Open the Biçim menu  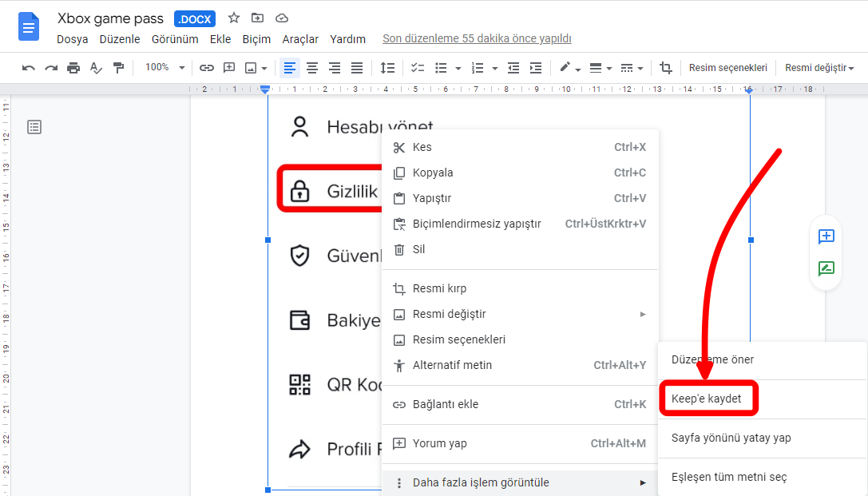click(256, 39)
